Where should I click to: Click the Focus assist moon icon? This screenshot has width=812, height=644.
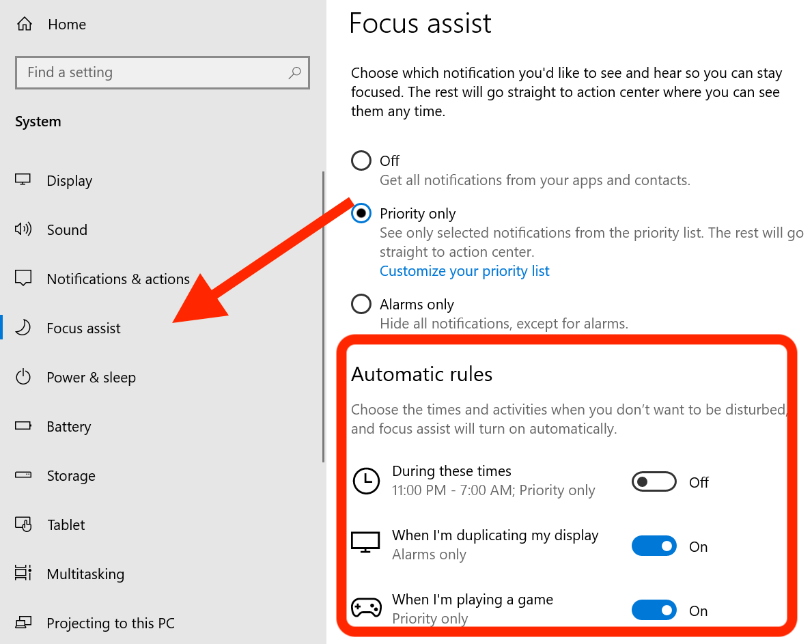[x=23, y=328]
